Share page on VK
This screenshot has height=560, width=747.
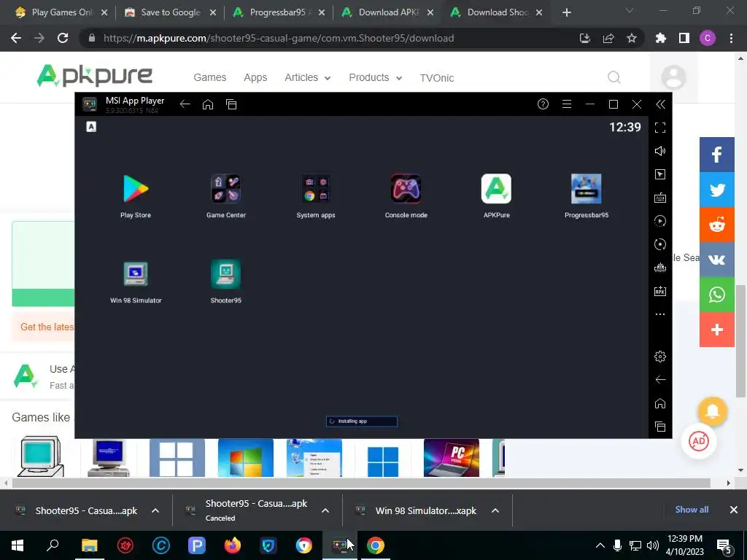716,260
